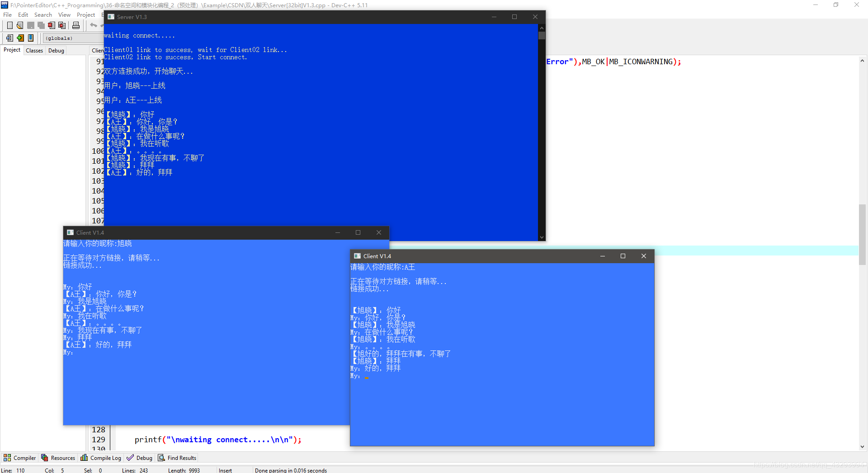Click the Close All files toolbar icon
Viewport: 868px width, 473px height.
coord(62,25)
